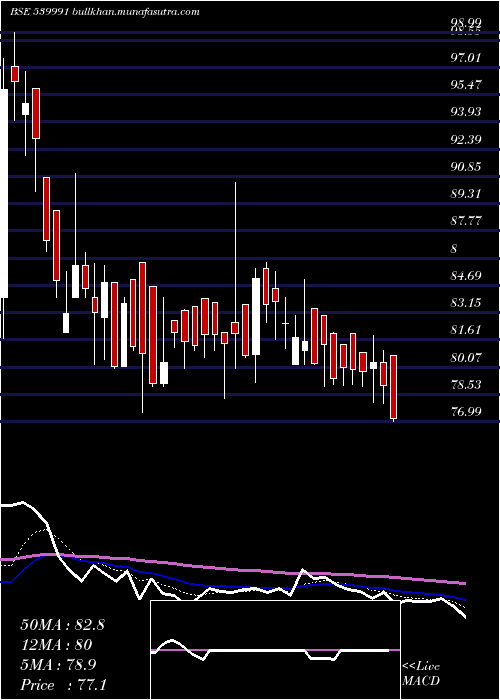Click the 84.69 price axis label
Screen dimensions: 500x700
click(466, 275)
